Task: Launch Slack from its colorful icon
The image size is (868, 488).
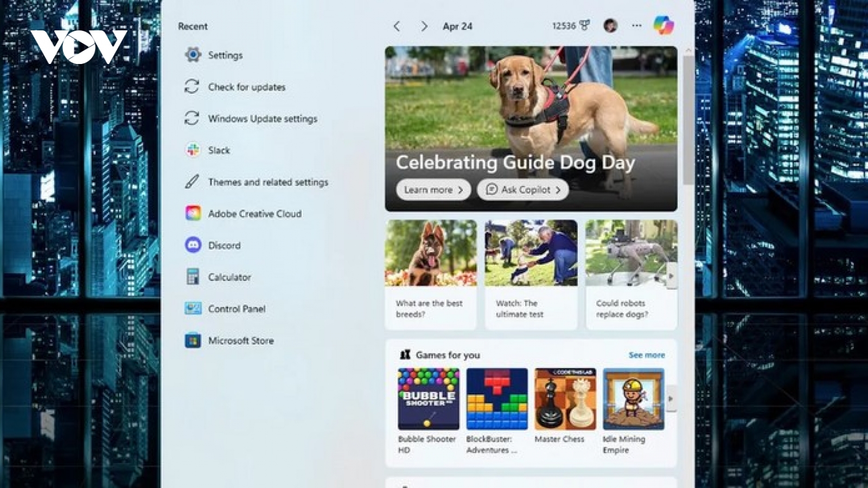Action: pyautogui.click(x=193, y=150)
